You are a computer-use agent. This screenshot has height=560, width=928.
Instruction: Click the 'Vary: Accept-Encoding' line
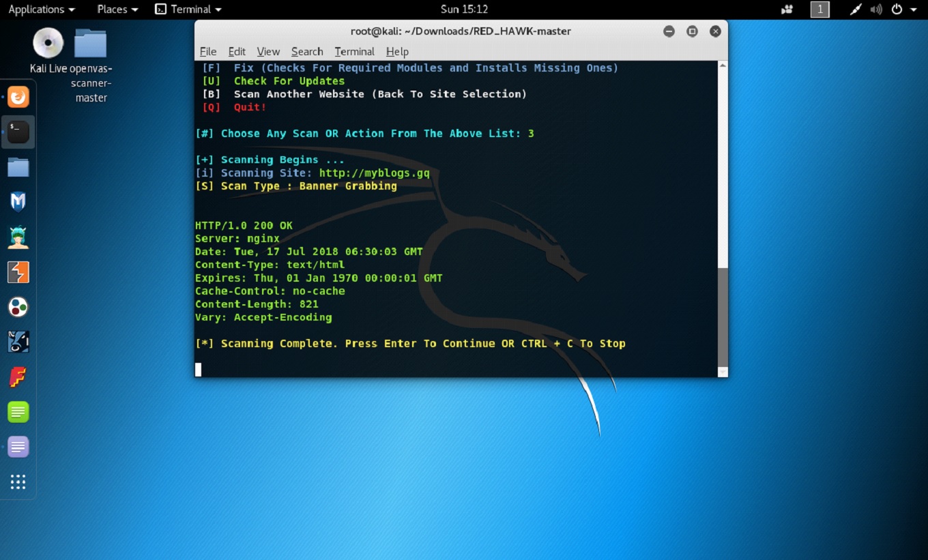(263, 318)
